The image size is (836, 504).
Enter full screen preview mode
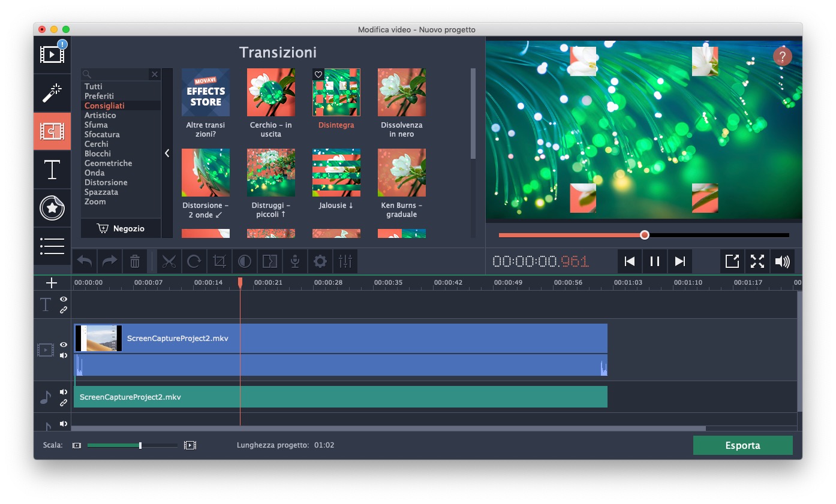757,261
